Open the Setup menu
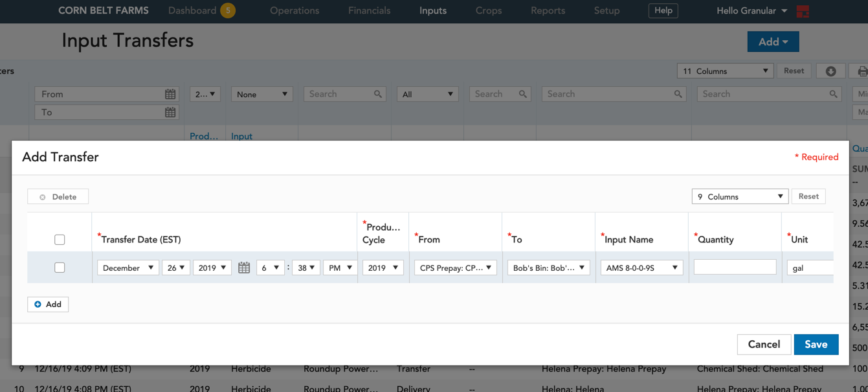 coord(606,11)
